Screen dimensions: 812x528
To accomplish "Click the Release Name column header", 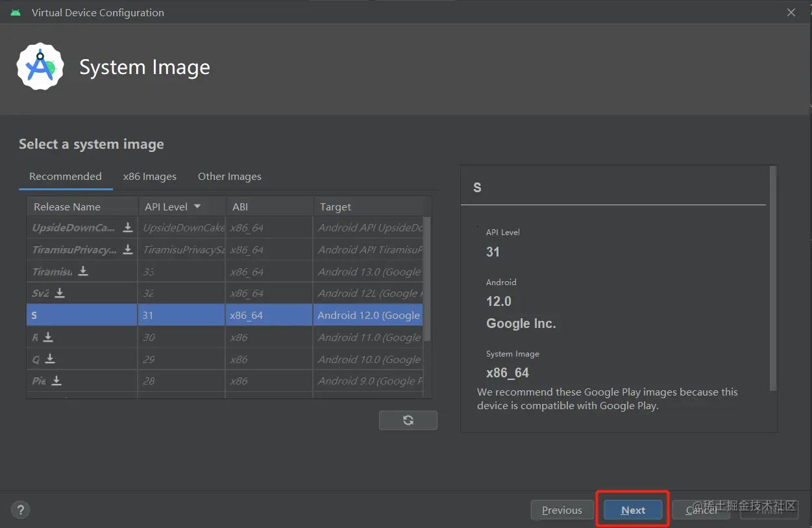I will tap(68, 207).
